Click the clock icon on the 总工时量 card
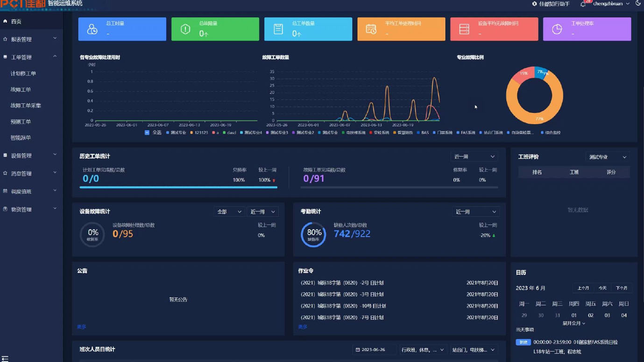The width and height of the screenshot is (644, 362). tap(92, 29)
